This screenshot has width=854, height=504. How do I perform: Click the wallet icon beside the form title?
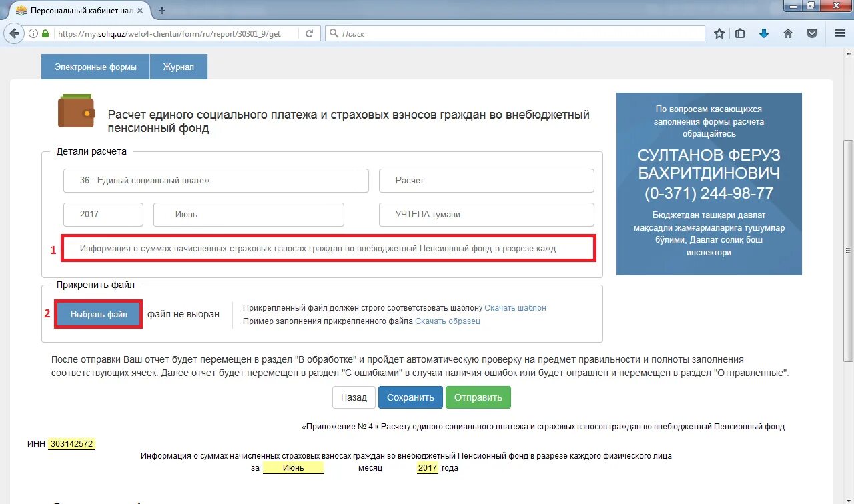click(75, 113)
